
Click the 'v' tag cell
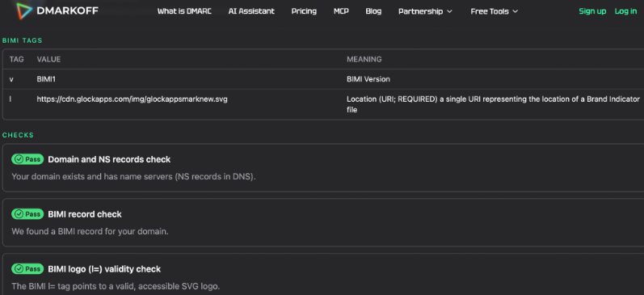click(11, 79)
